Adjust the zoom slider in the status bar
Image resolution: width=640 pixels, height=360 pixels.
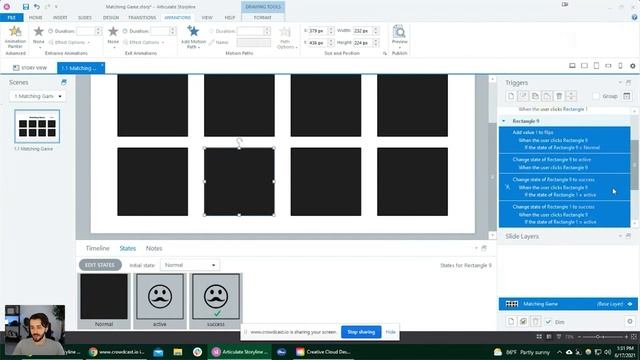[x=598, y=337]
